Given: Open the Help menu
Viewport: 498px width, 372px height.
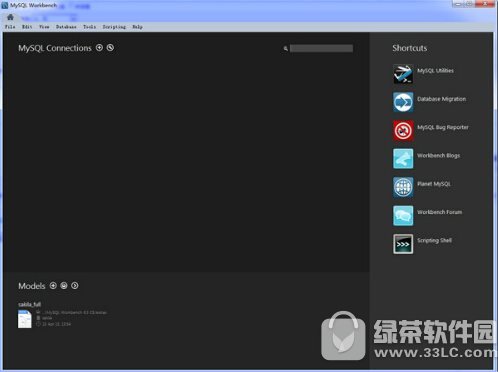Looking at the screenshot, I should (137, 27).
